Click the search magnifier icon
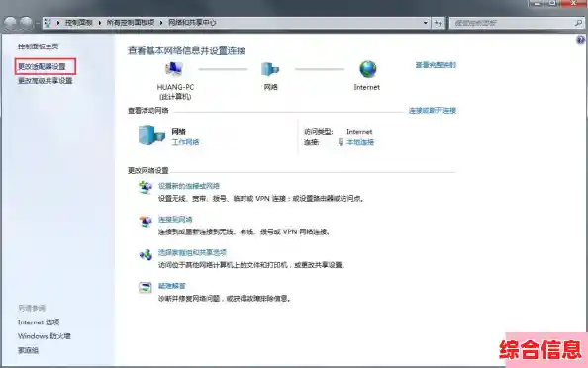 pos(578,23)
